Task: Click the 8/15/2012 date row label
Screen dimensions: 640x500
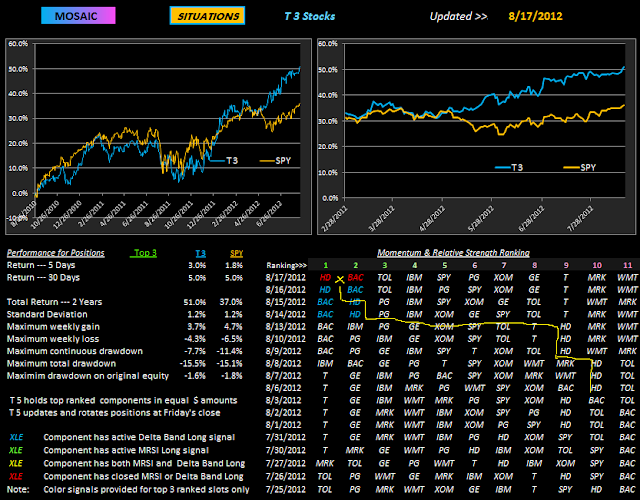Action: pos(285,302)
